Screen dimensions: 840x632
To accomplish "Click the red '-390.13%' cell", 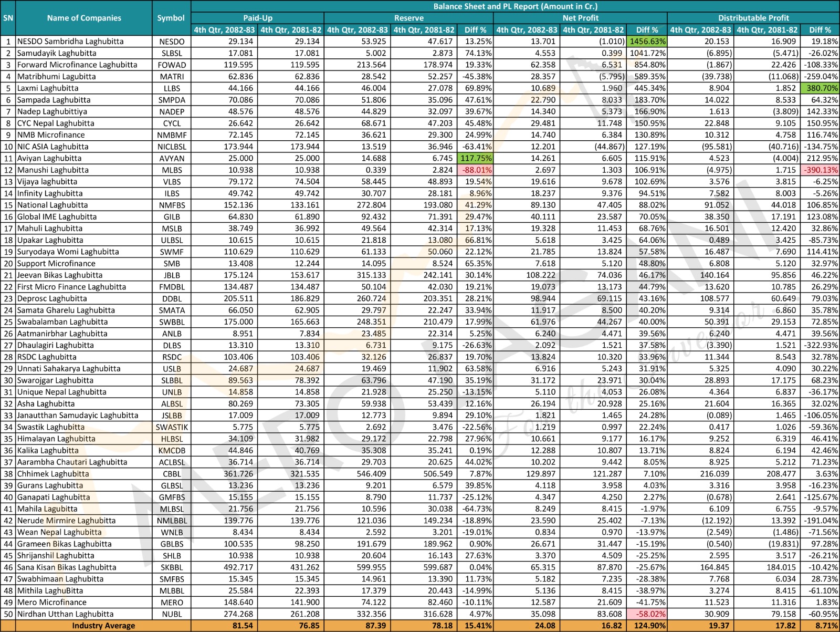I will click(820, 170).
